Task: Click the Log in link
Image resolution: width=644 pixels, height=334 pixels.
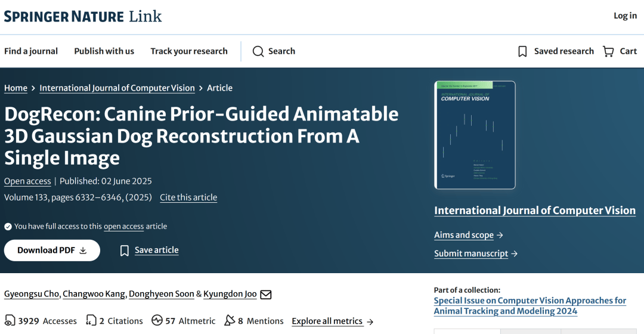Action: pyautogui.click(x=625, y=16)
